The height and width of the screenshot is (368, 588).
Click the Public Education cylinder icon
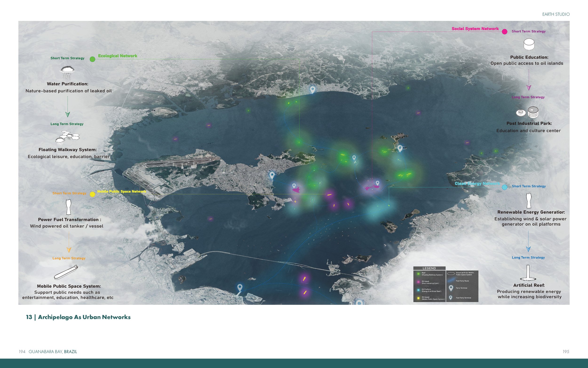[x=529, y=44]
